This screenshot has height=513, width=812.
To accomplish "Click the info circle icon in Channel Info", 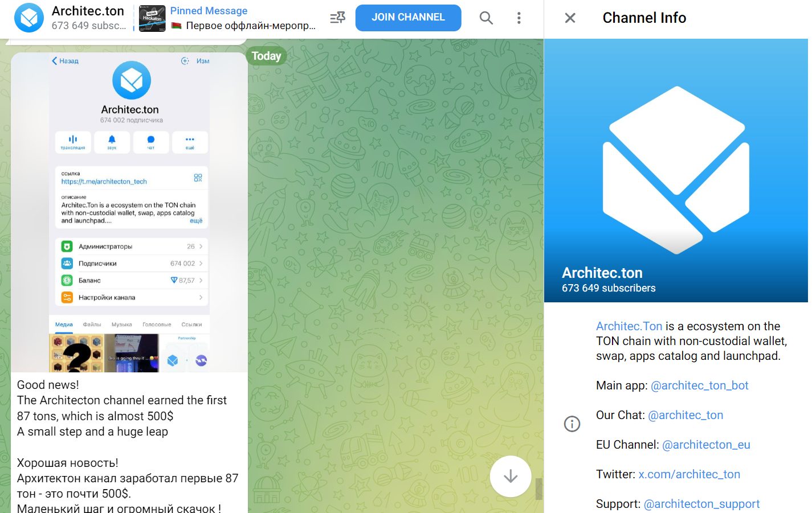I will point(572,424).
